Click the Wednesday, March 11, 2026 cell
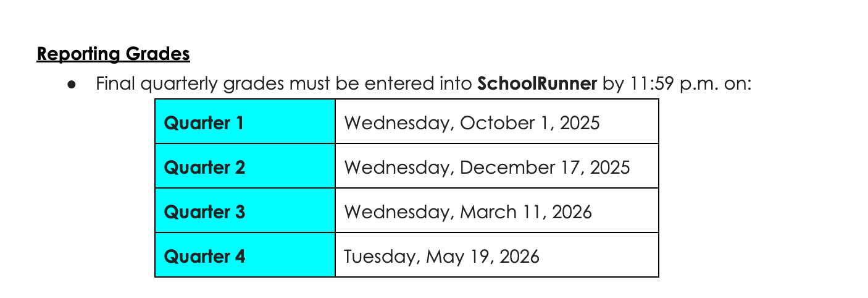Viewport: 868px width, 298px height. coord(497,210)
